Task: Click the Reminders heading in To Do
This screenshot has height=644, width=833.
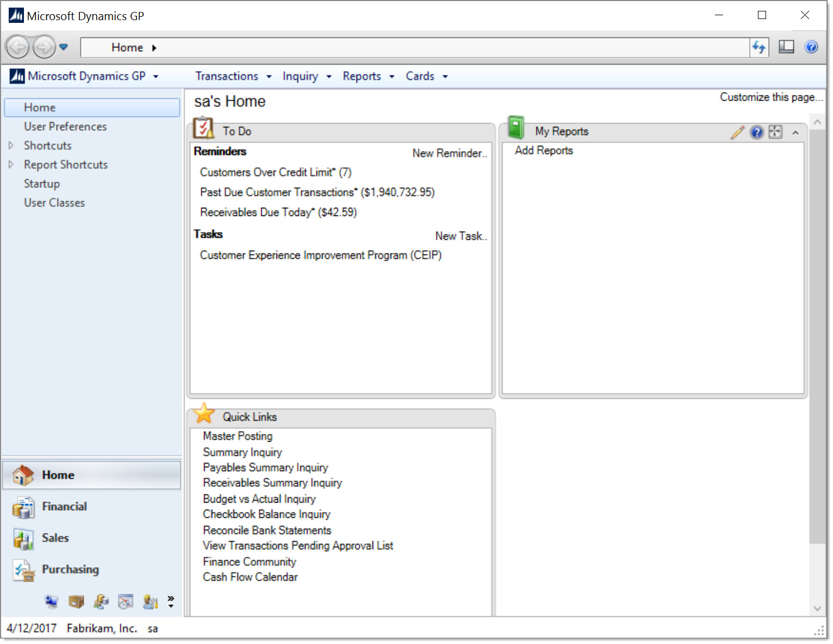Action: tap(220, 151)
